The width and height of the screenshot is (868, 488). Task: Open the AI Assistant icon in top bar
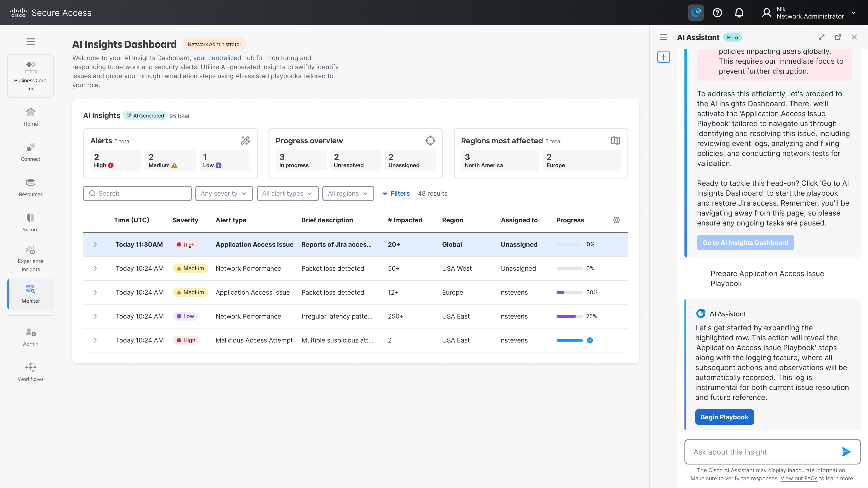tap(696, 13)
